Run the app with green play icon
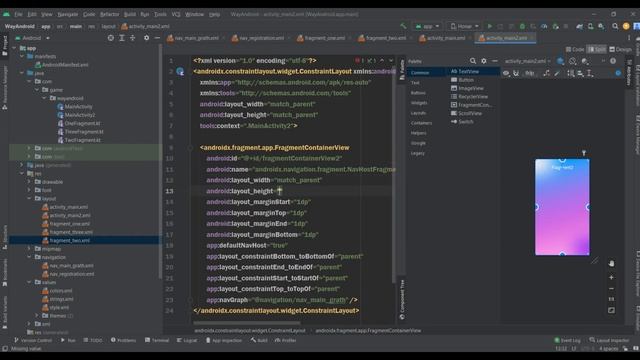The width and height of the screenshot is (640, 360). tap(489, 26)
